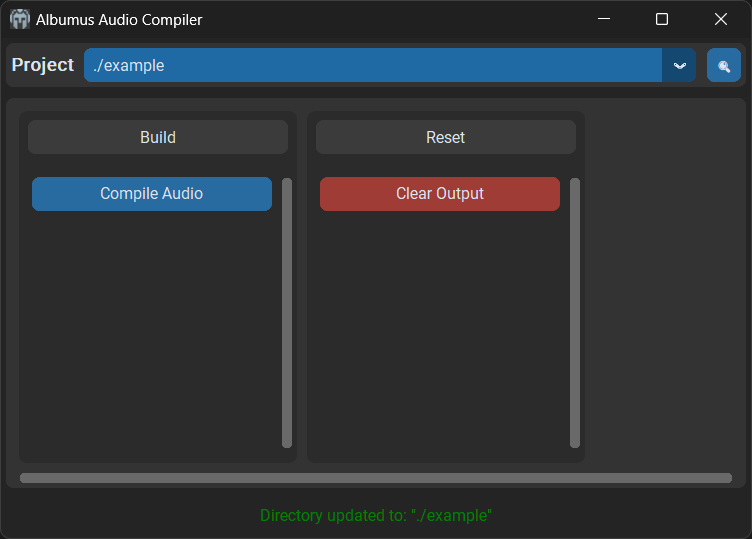Close the Albumus Audio Compiler window
The image size is (752, 539).
[721, 19]
